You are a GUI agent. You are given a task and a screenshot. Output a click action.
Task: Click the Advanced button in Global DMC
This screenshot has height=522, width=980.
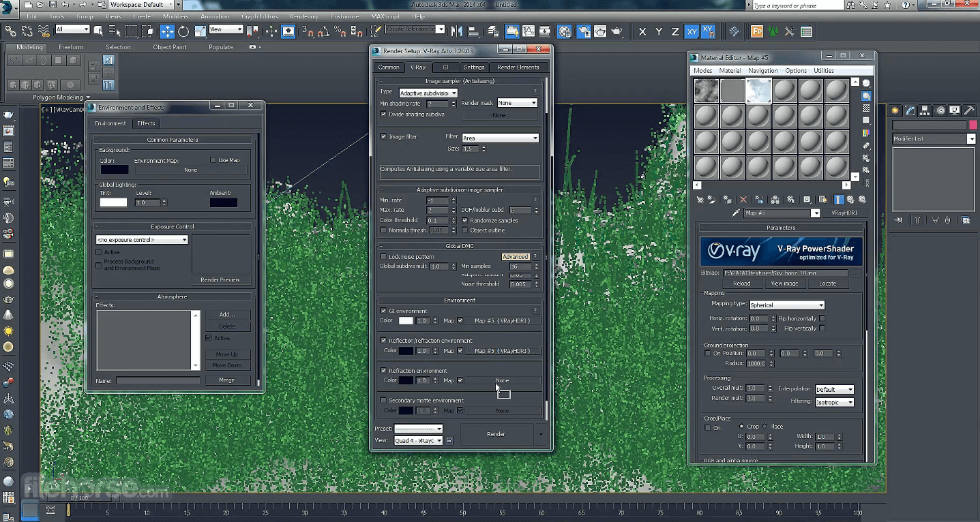point(515,257)
